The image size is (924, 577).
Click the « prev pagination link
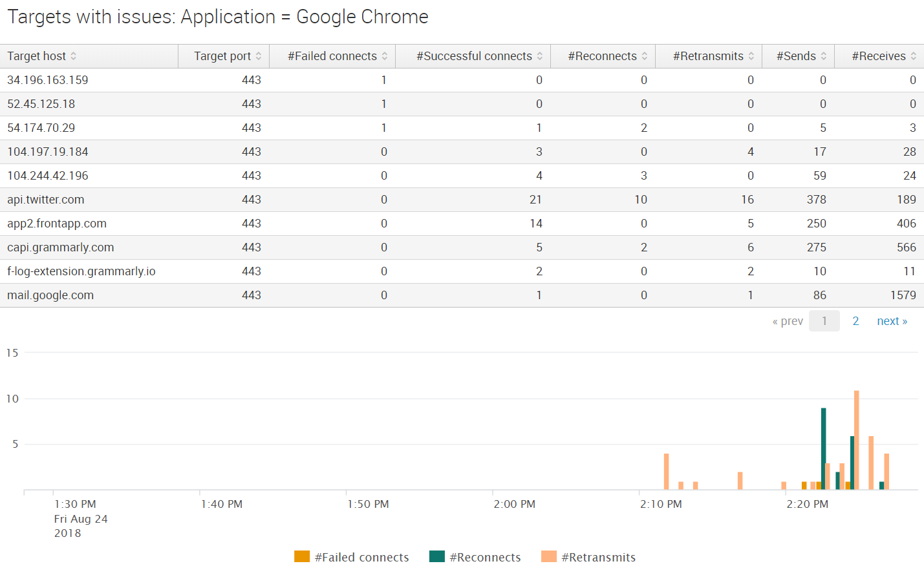pos(788,321)
